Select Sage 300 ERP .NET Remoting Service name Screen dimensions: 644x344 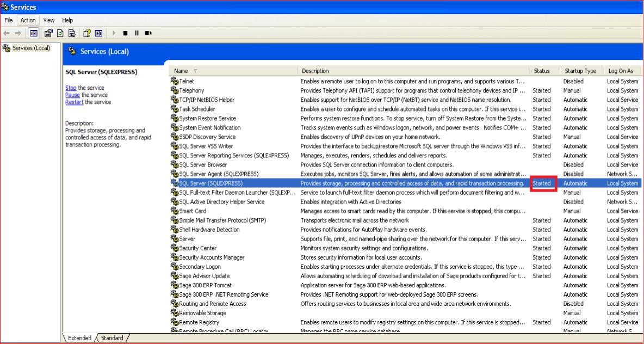pos(224,294)
